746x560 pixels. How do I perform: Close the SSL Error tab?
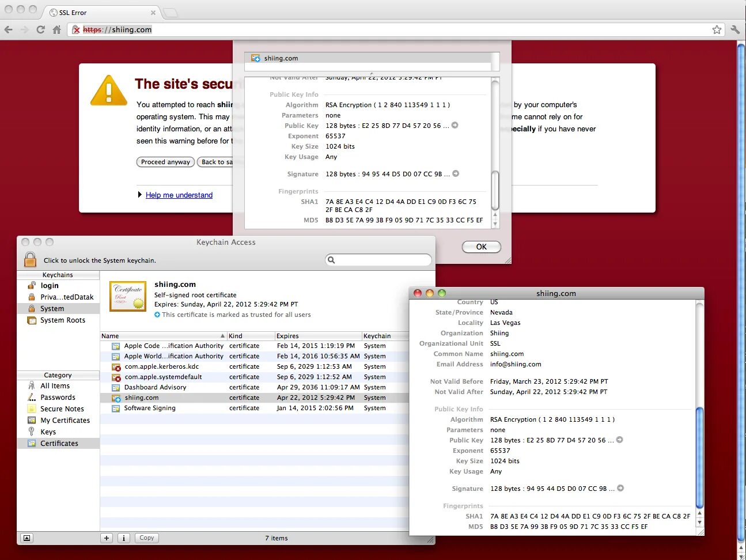pos(153,13)
